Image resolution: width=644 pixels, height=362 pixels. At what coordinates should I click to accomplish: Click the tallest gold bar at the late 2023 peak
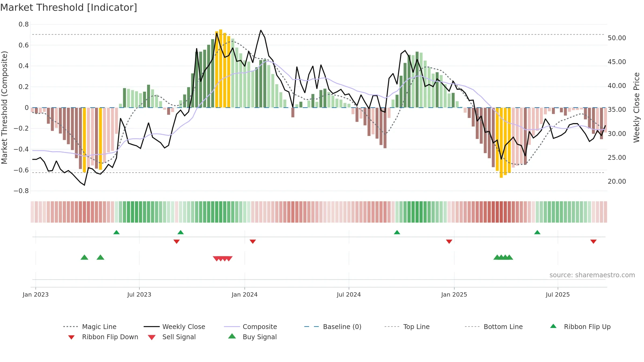click(x=221, y=68)
